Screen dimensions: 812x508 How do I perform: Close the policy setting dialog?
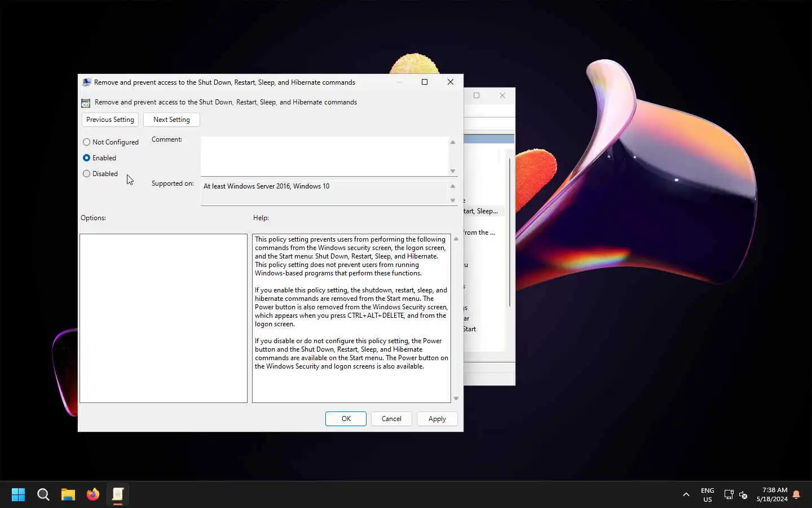[451, 82]
